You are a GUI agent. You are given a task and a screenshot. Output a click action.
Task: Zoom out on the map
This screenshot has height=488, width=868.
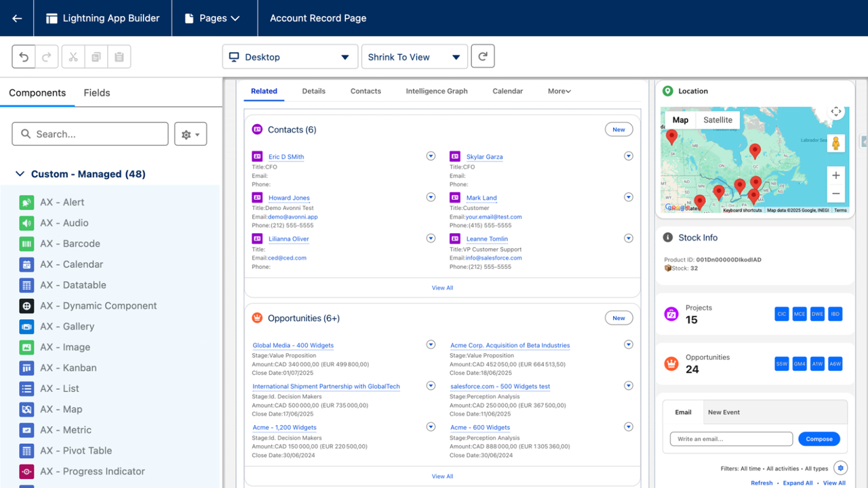click(x=836, y=193)
